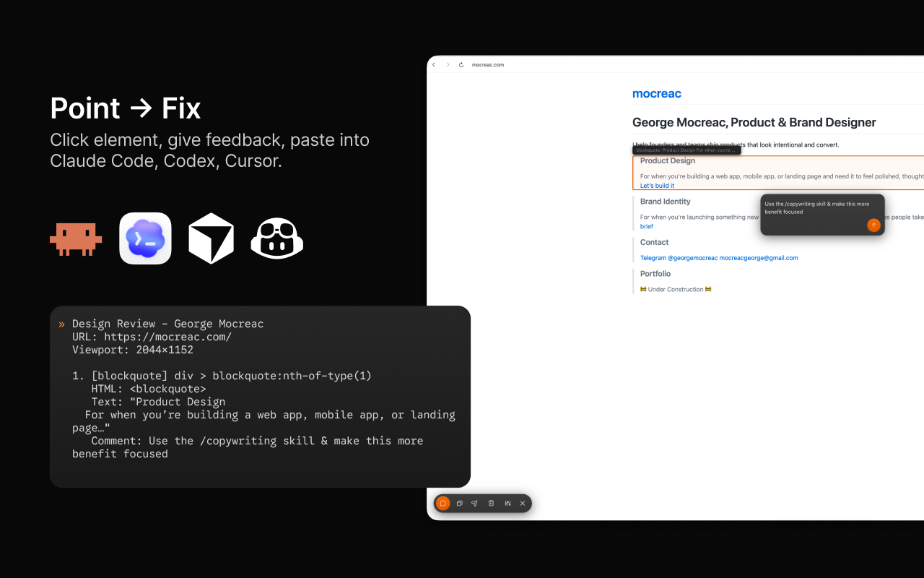Click the mocreac.com address bar
The image size is (924, 578).
(x=488, y=64)
